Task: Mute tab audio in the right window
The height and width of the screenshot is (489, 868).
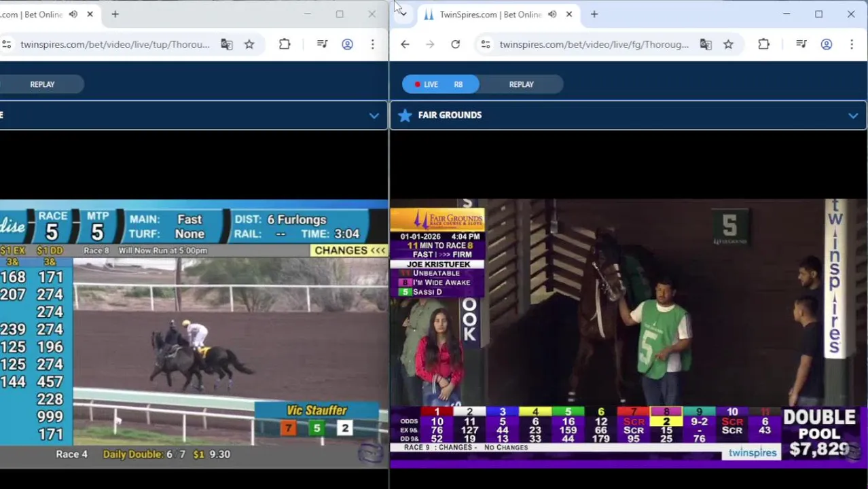Action: pos(552,14)
